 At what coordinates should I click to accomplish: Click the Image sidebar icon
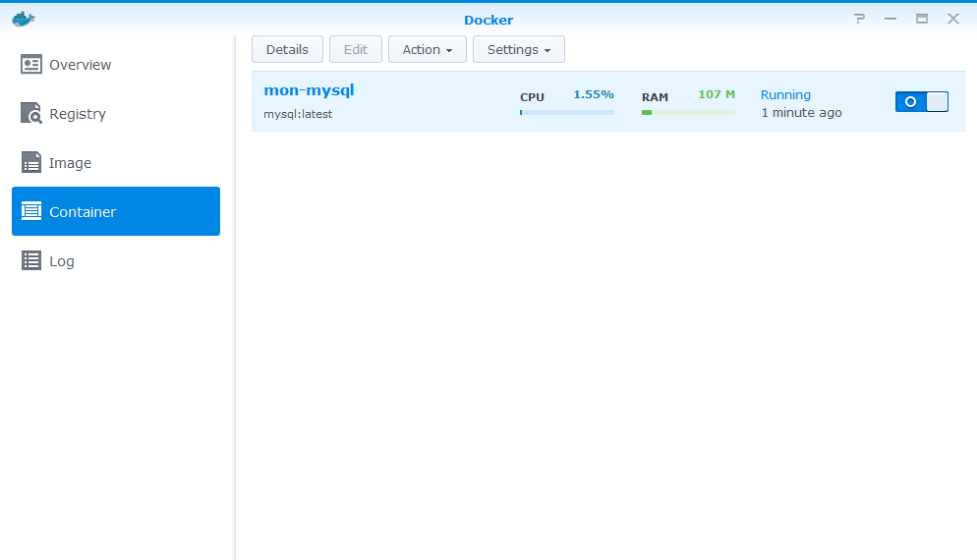31,162
